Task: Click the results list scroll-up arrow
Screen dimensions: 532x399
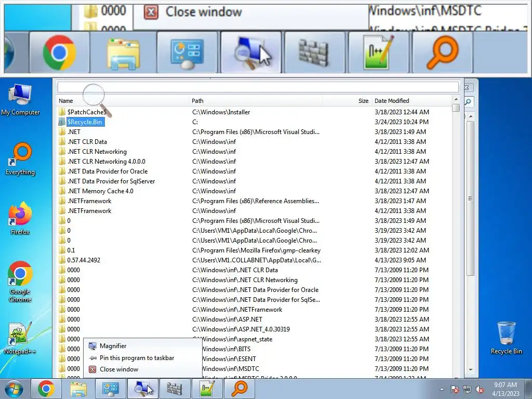Action: (456, 99)
